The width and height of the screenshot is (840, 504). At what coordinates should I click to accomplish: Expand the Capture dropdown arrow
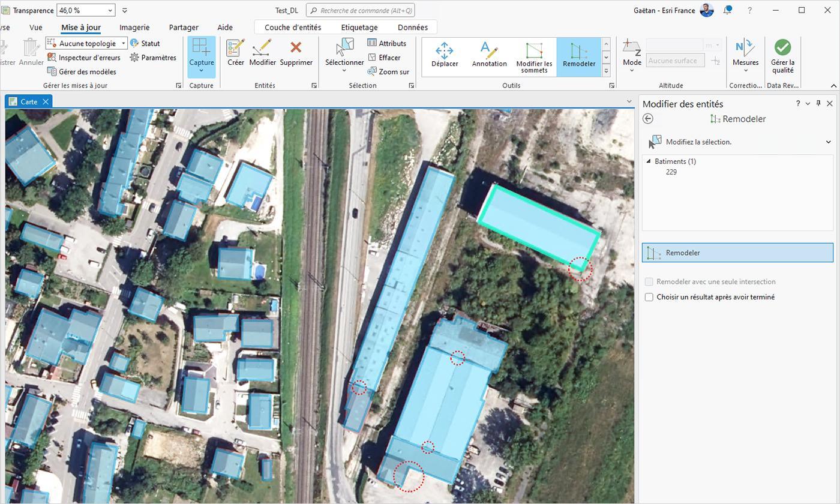click(201, 71)
